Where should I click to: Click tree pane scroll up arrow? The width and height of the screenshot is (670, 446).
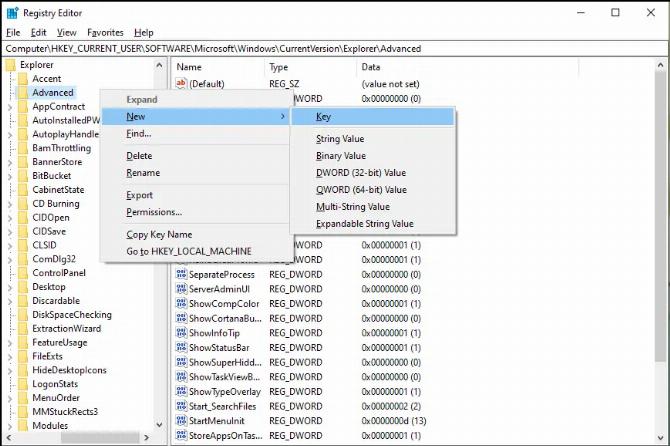159,65
